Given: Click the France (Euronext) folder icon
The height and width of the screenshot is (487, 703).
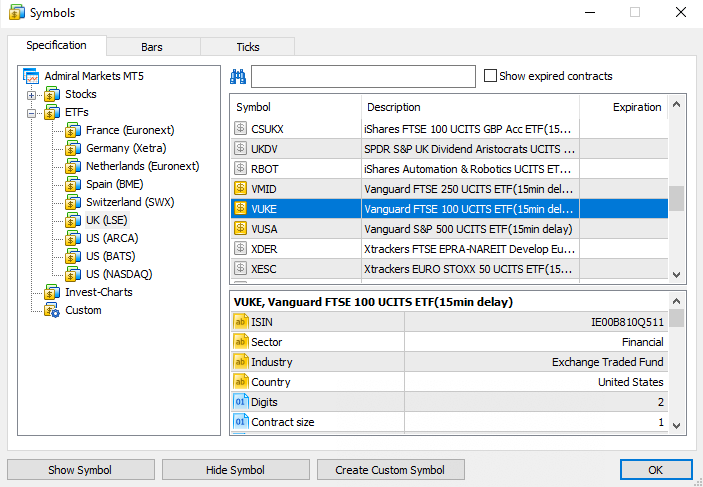Looking at the screenshot, I should click(73, 130).
